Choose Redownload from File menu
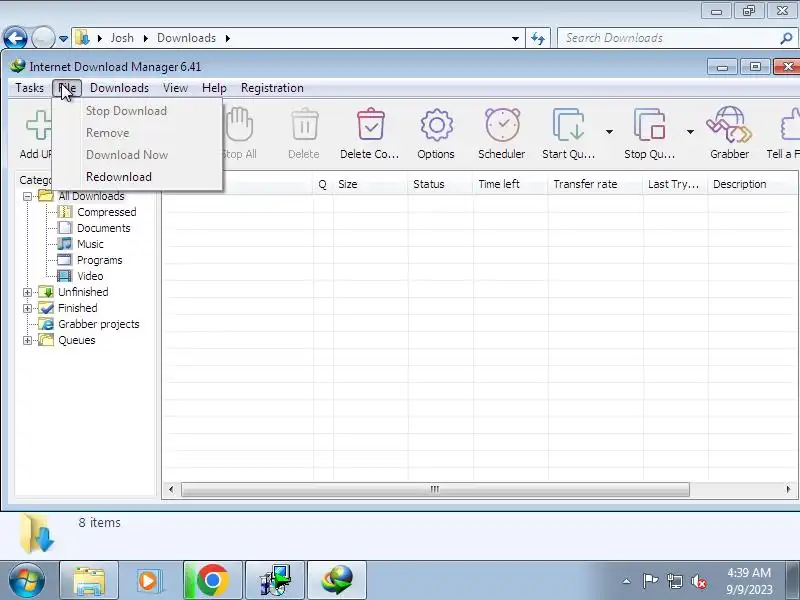Image resolution: width=800 pixels, height=600 pixels. [138, 177]
